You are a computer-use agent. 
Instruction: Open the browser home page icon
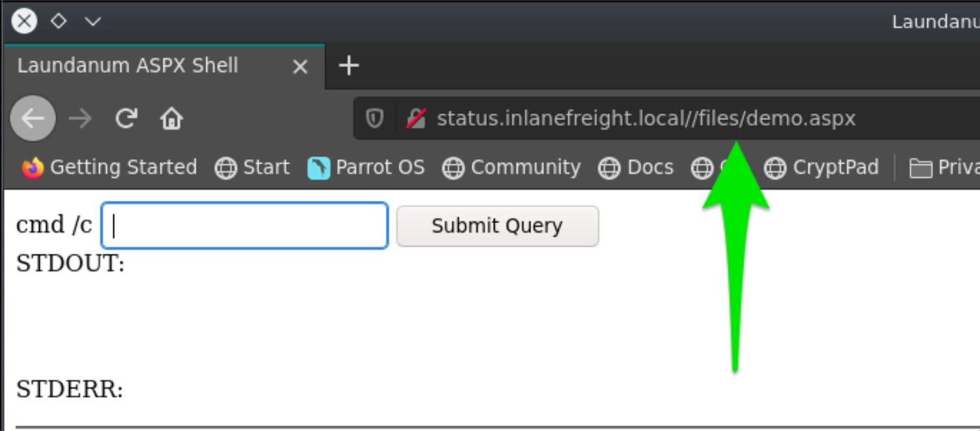pyautogui.click(x=171, y=119)
